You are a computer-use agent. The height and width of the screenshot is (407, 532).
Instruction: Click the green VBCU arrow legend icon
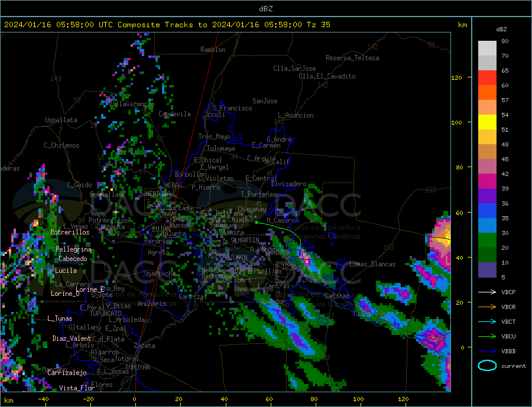(487, 337)
